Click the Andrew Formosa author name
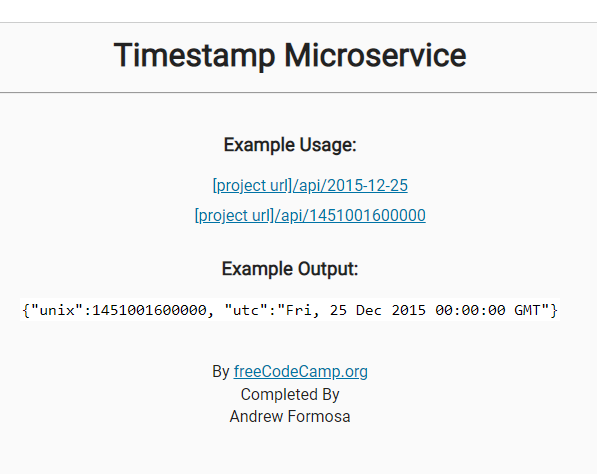 pos(290,417)
